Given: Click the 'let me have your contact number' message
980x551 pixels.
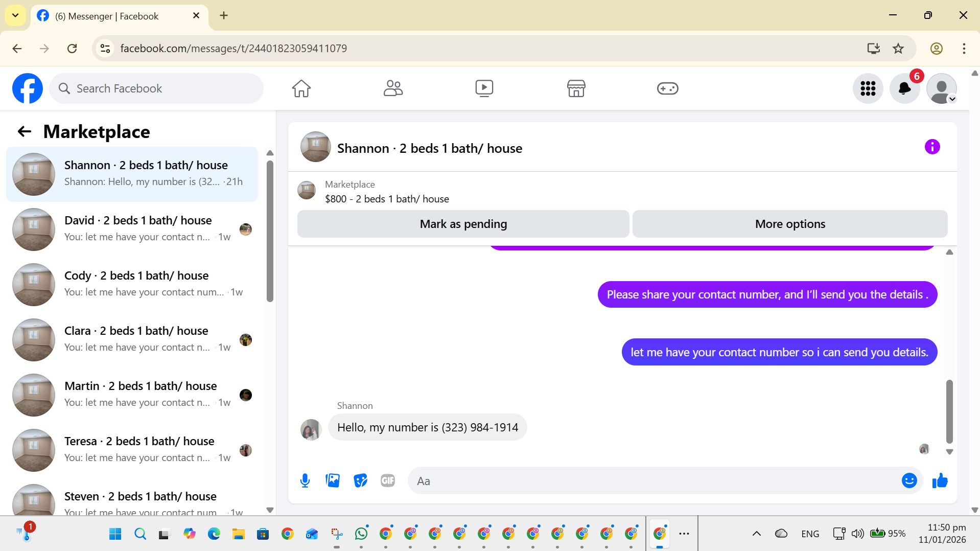Looking at the screenshot, I should click(x=779, y=352).
